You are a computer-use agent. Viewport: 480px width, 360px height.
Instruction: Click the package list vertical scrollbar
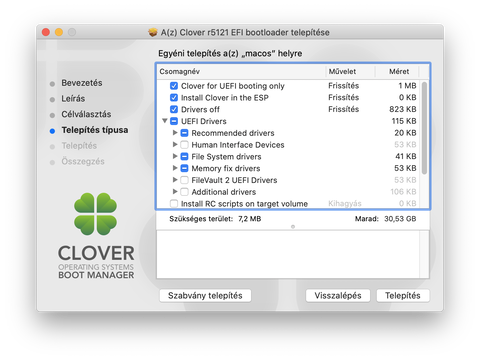tap(424, 128)
